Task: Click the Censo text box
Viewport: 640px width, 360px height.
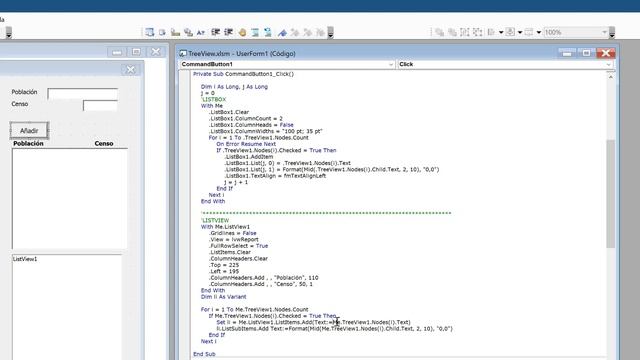Action: pyautogui.click(x=100, y=105)
